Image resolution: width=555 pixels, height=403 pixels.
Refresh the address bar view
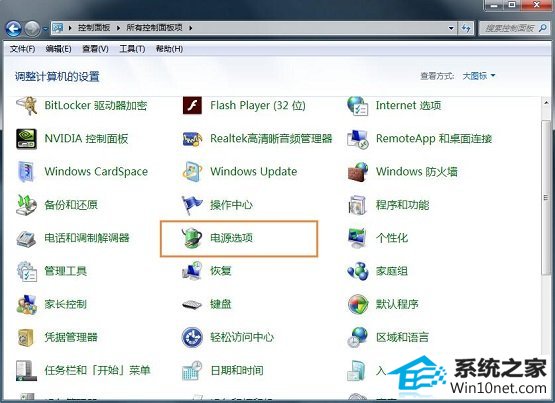tap(466, 28)
